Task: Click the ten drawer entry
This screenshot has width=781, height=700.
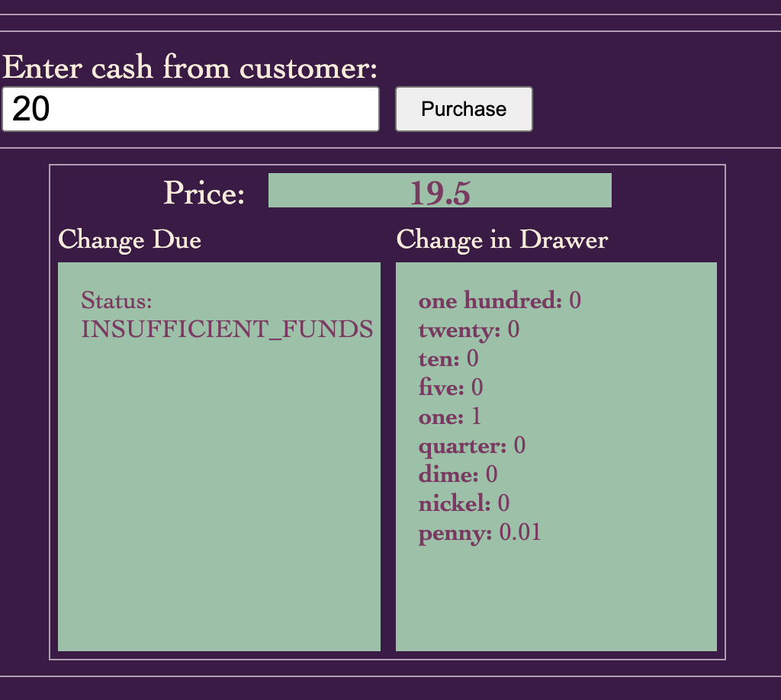Action: [448, 358]
